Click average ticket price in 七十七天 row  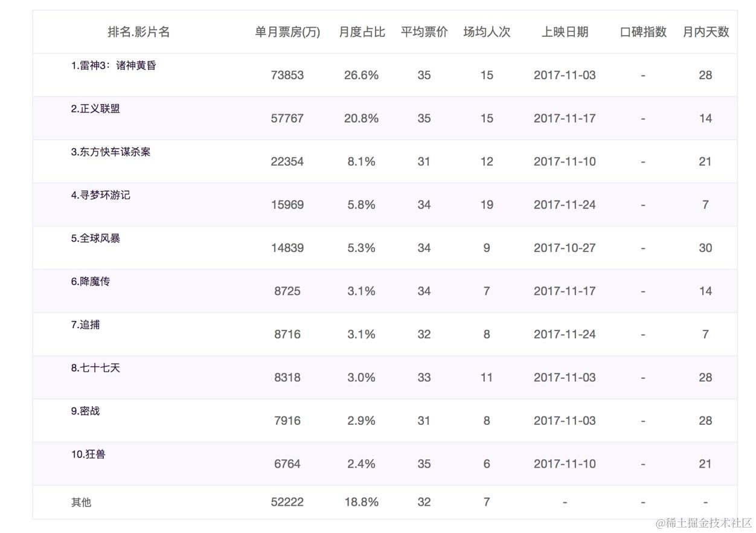click(424, 378)
